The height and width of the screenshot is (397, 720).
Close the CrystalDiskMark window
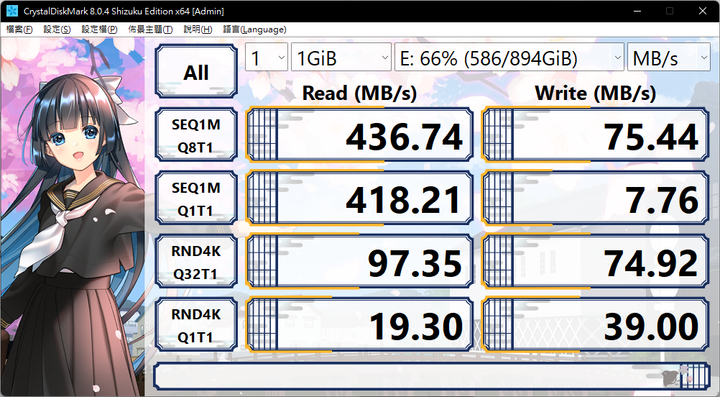tap(703, 11)
